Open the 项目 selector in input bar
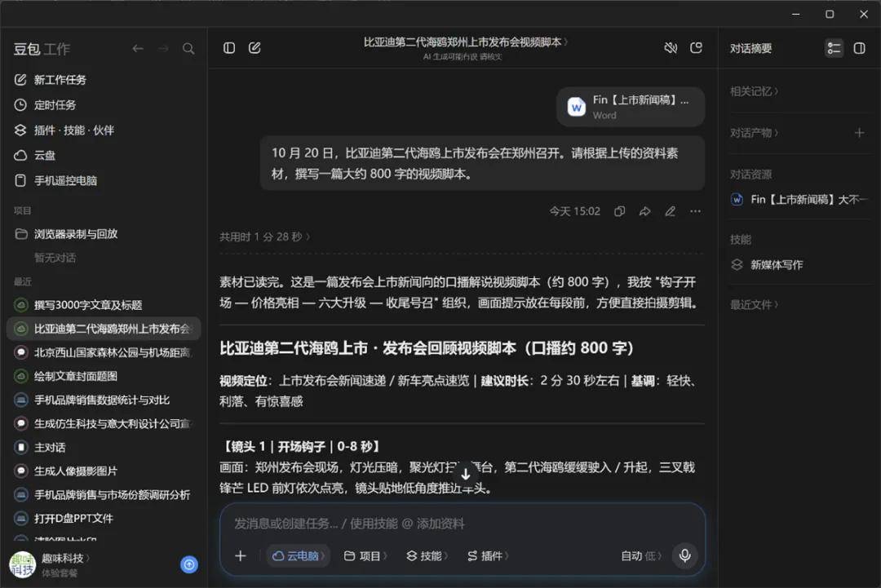881x588 pixels. coord(365,556)
